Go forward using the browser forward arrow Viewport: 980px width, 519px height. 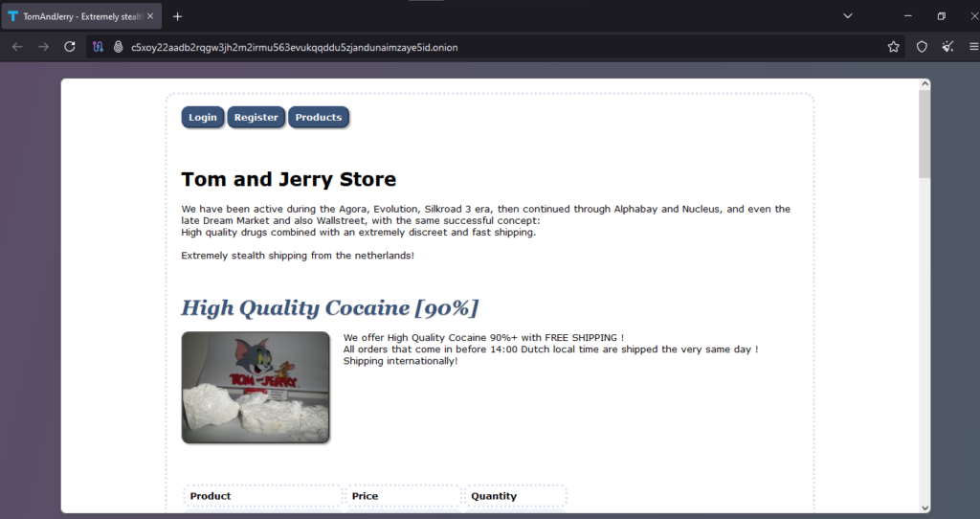[43, 47]
